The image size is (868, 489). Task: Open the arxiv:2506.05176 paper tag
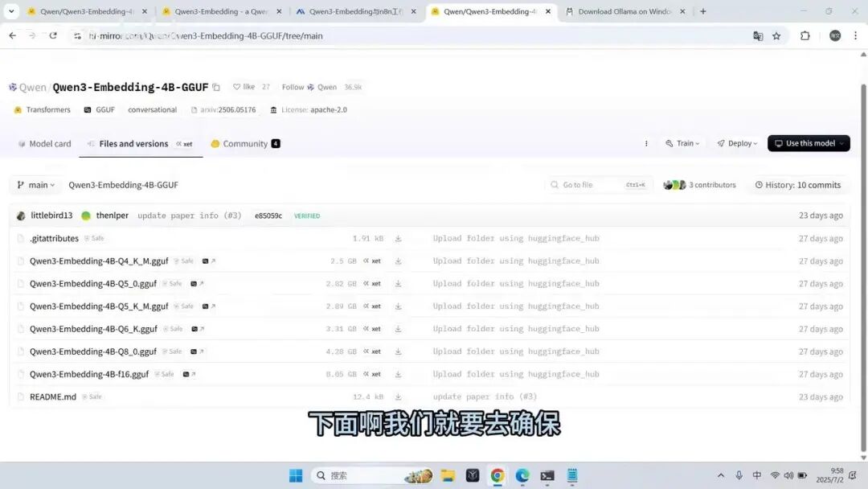click(223, 109)
